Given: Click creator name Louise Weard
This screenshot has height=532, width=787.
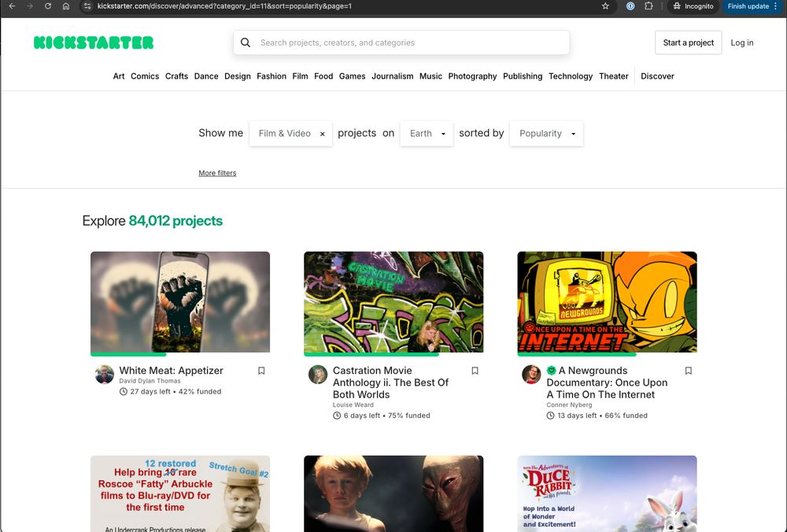Looking at the screenshot, I should tap(353, 405).
